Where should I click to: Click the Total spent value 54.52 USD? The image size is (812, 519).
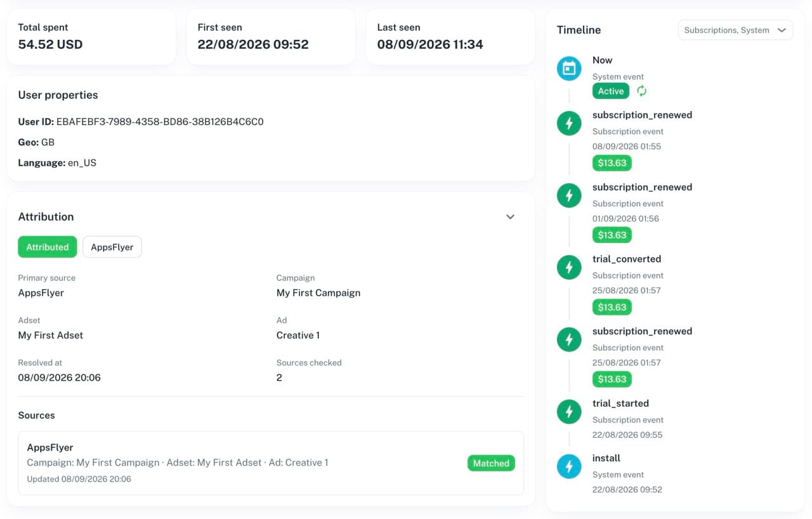(50, 44)
